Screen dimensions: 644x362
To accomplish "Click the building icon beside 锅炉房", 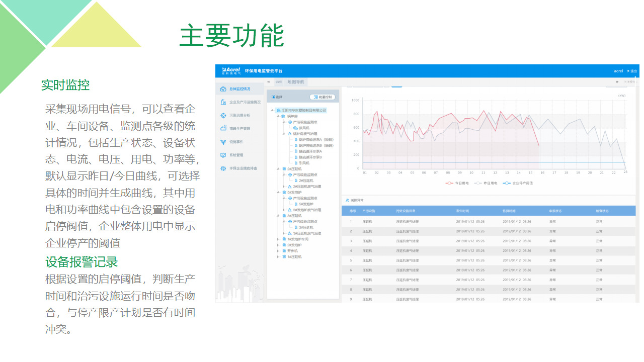I will (284, 116).
